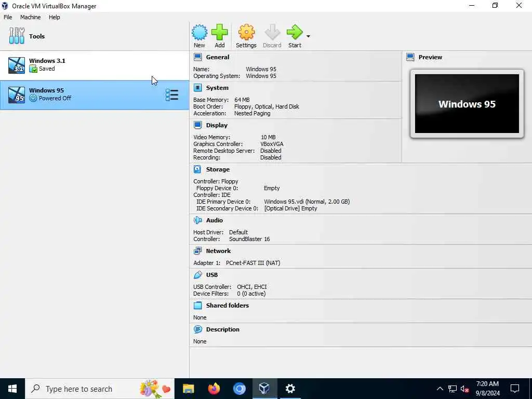This screenshot has height=399, width=532.
Task: Click the Boot Order value
Action: pos(267,107)
